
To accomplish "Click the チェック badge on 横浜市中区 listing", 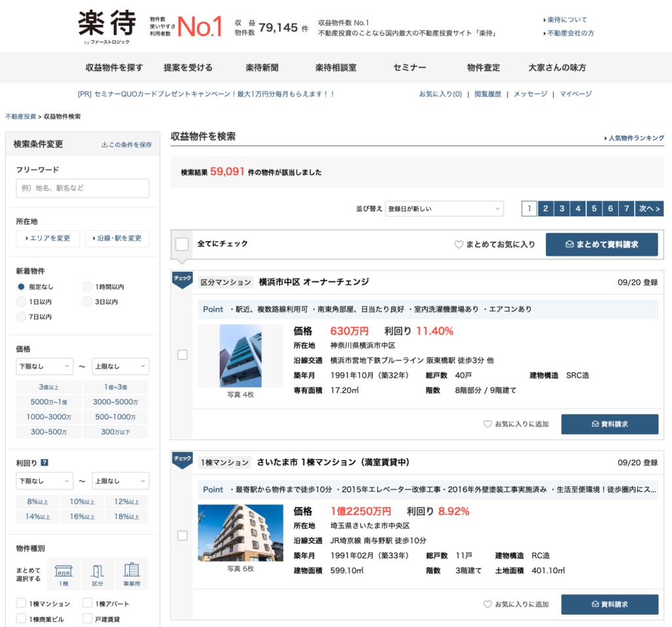I will pos(182,279).
